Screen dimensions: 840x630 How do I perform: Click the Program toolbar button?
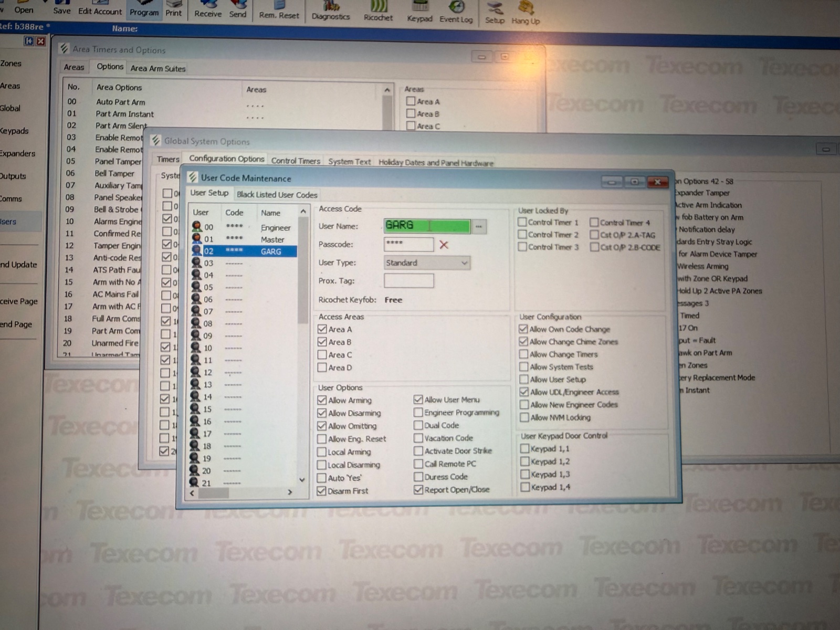tap(144, 11)
